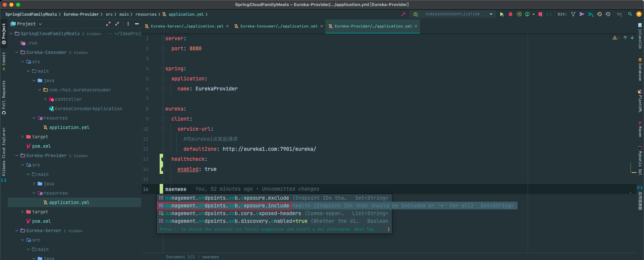Click Next Tip link in completion popup
644x260 pixels.
[364, 229]
